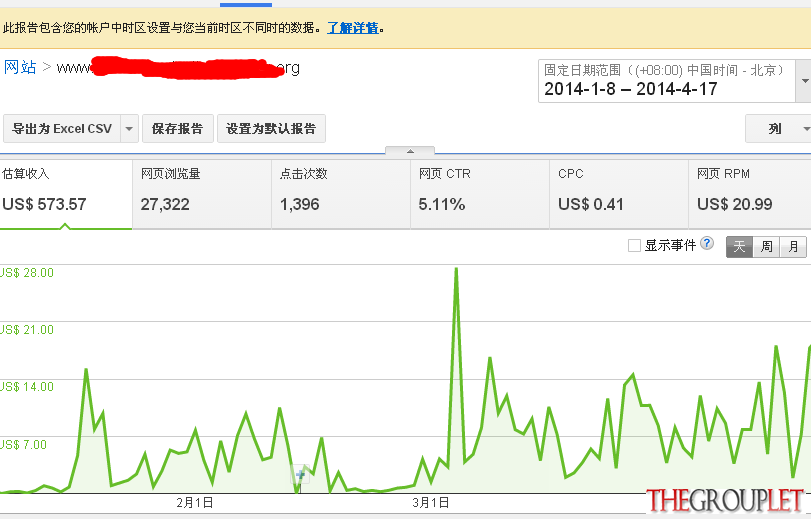Image resolution: width=811 pixels, height=519 pixels.
Task: Select the CPC metric tab
Action: point(619,194)
